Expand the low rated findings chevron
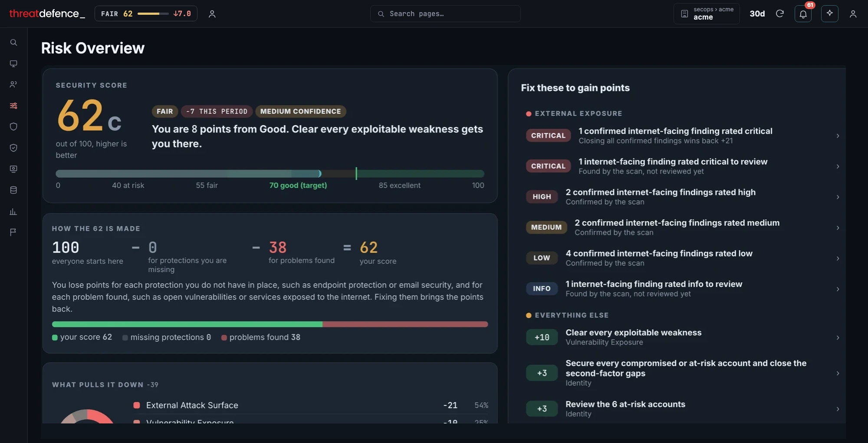The height and width of the screenshot is (443, 868). [x=838, y=258]
